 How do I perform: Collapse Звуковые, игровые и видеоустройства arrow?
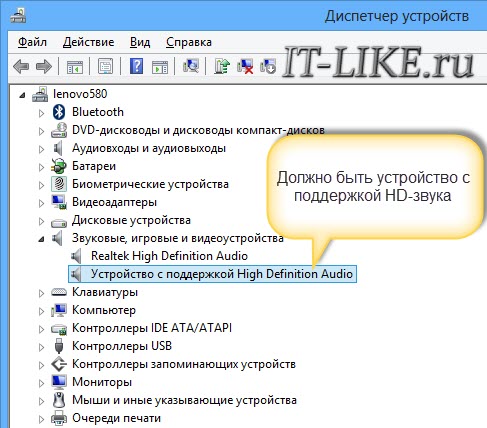41,239
